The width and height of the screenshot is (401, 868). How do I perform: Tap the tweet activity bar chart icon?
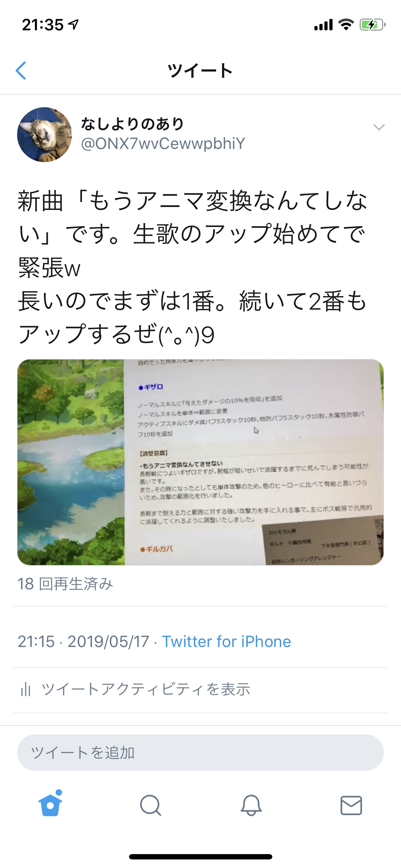[x=26, y=689]
